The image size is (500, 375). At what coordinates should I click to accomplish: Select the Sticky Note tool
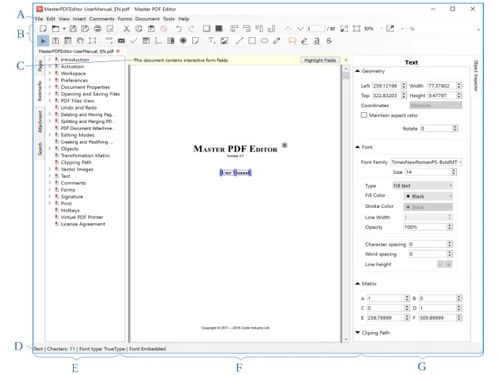tap(195, 41)
